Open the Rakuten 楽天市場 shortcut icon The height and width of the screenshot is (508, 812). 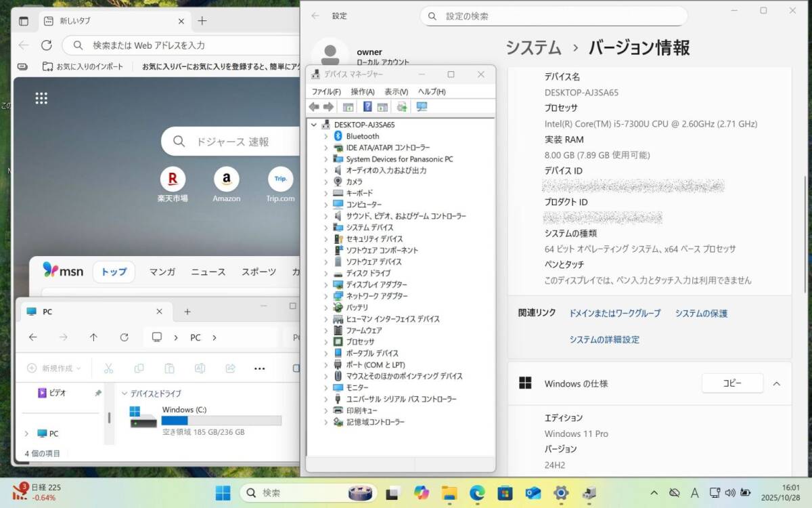173,179
